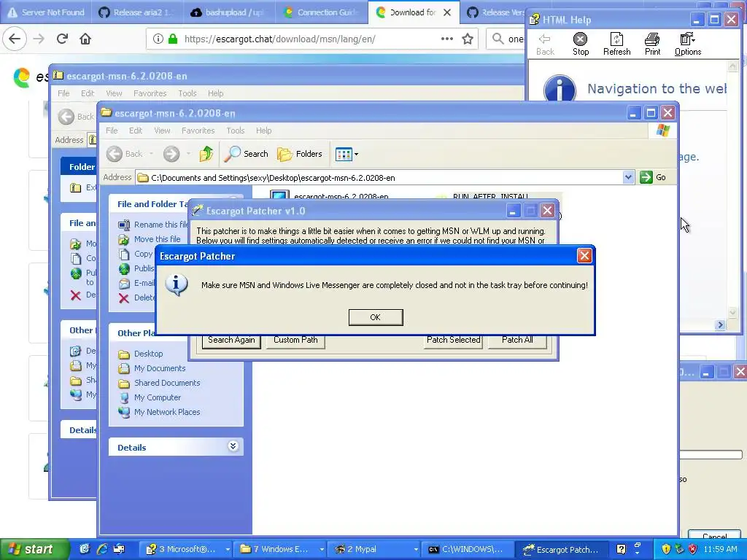Open the Edit menu in front Explorer
The image size is (747, 560).
[x=135, y=131]
